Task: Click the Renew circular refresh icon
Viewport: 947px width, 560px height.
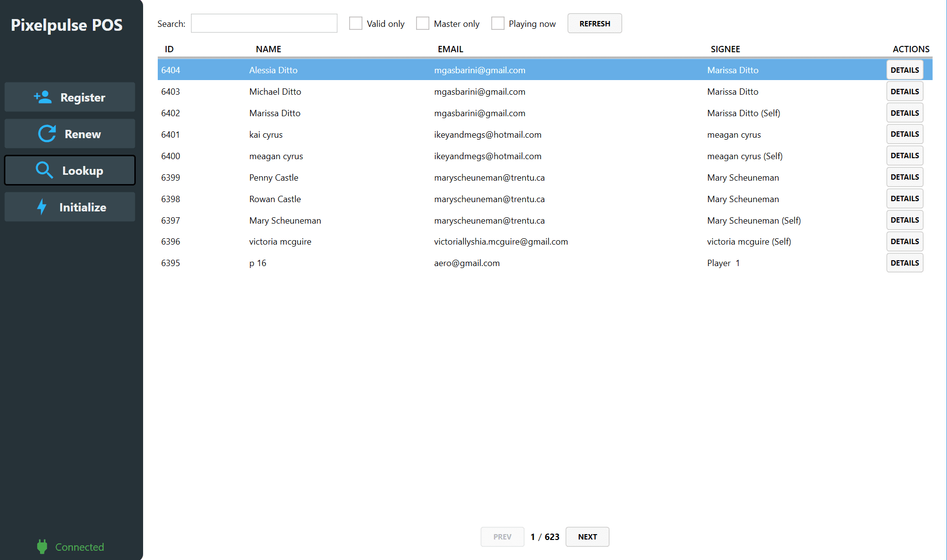Action: 46,133
